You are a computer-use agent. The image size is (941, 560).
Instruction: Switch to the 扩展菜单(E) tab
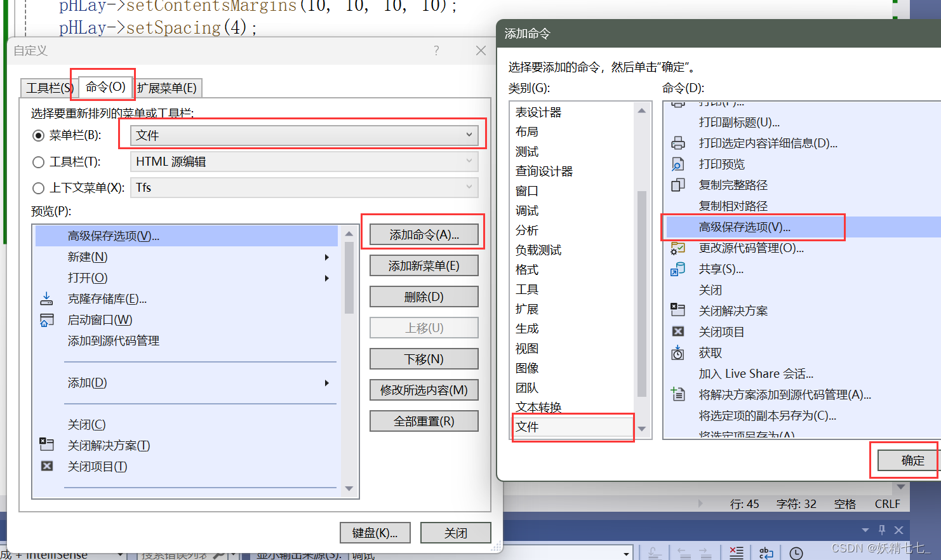pyautogui.click(x=167, y=88)
